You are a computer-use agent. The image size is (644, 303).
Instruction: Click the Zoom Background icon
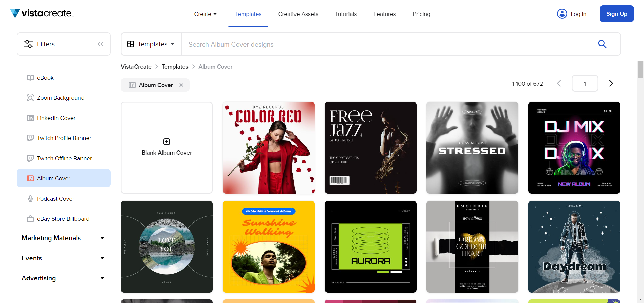tap(30, 98)
